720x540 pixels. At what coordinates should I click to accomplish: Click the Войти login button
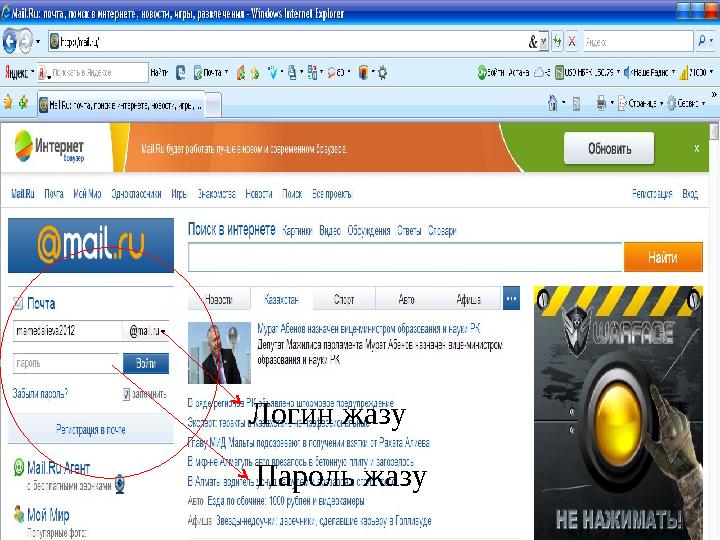click(146, 363)
